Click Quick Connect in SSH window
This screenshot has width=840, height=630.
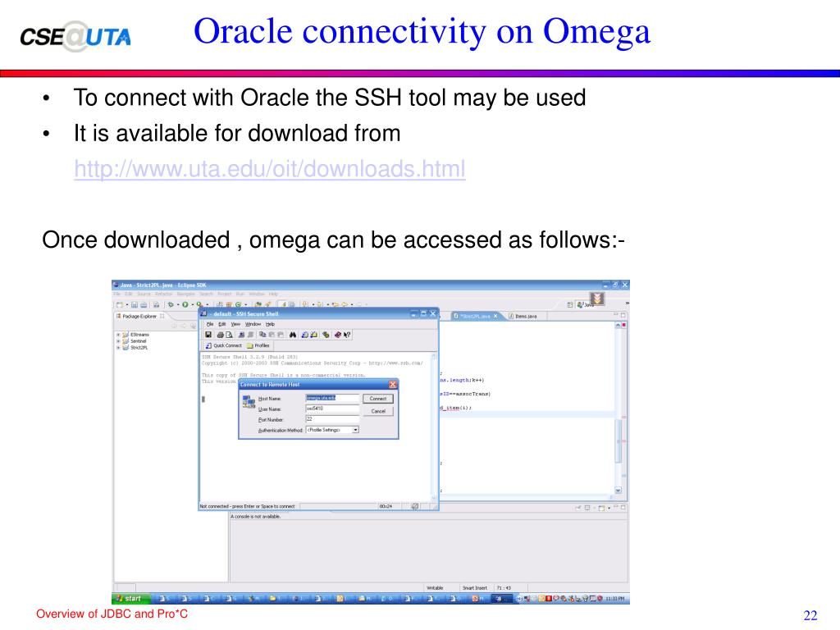click(x=224, y=345)
